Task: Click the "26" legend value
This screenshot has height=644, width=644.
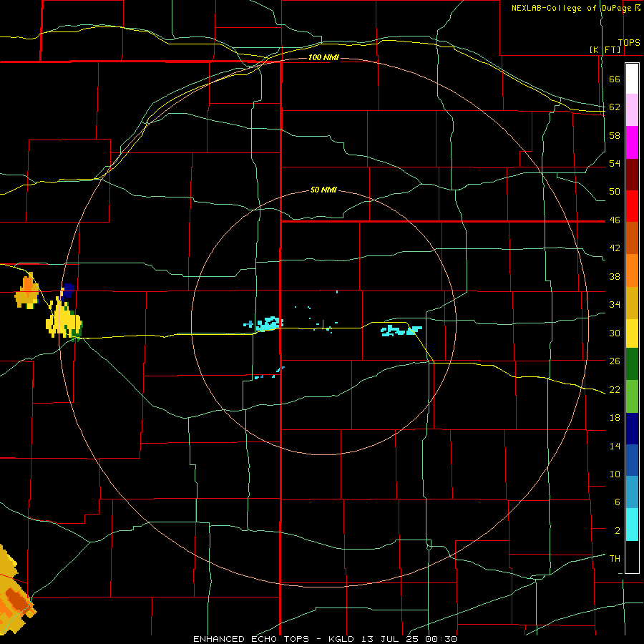Action: pos(615,361)
